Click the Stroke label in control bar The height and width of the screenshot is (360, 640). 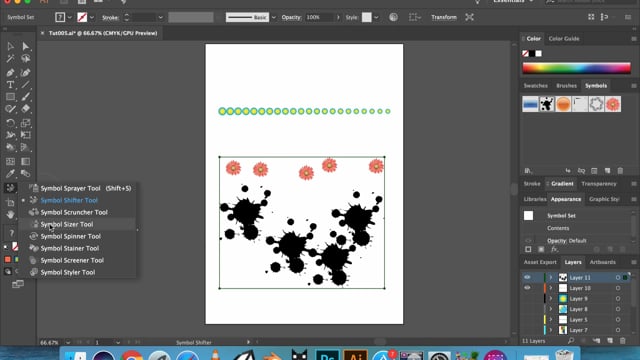tap(110, 18)
